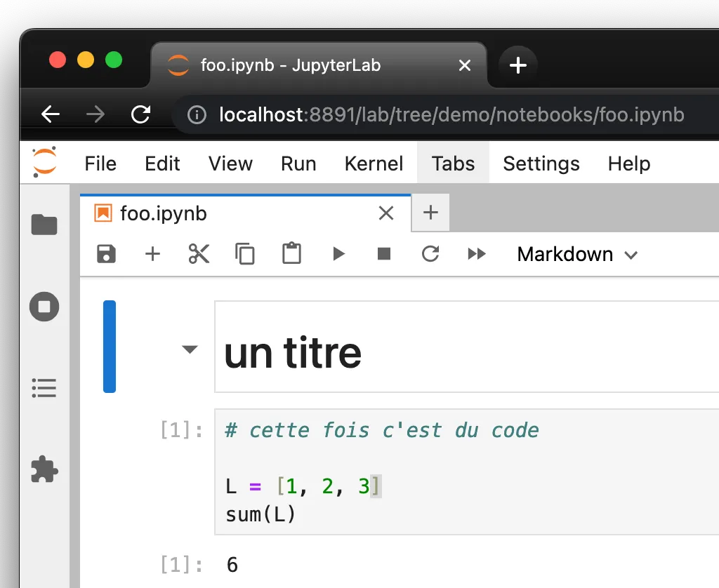Copy the selected cells icon

tap(245, 254)
